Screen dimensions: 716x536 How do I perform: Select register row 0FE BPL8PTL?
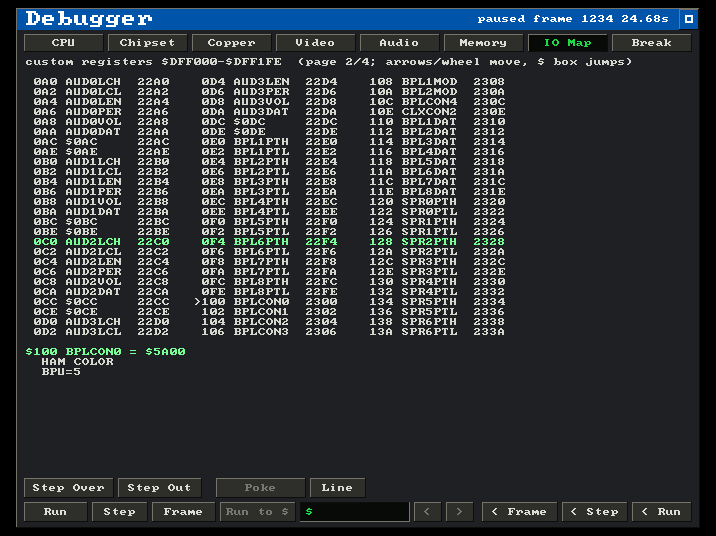coord(269,292)
